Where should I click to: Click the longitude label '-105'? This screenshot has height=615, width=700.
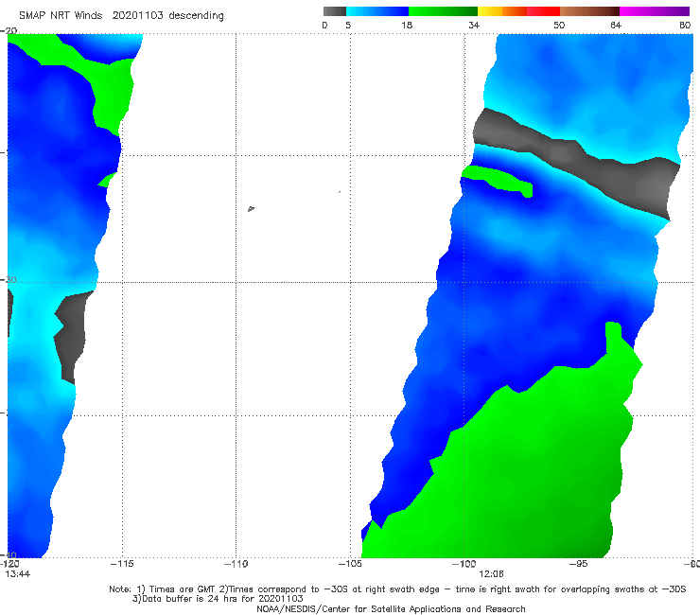coord(350,564)
